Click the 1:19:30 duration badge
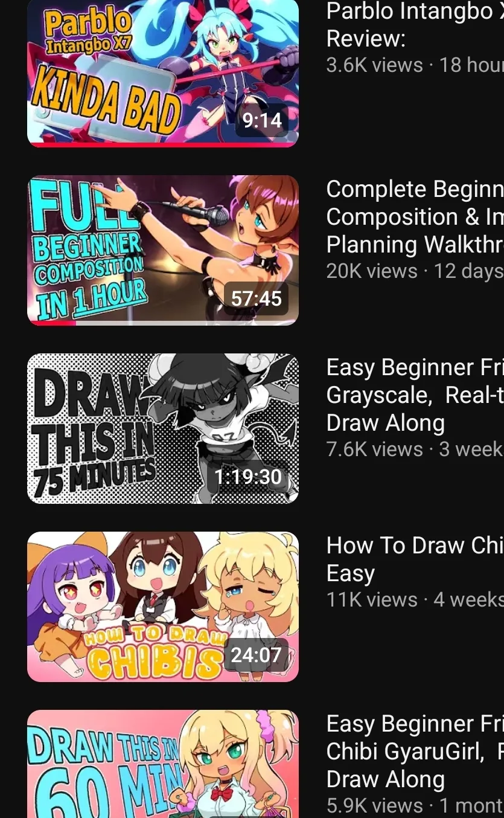 pyautogui.click(x=248, y=477)
